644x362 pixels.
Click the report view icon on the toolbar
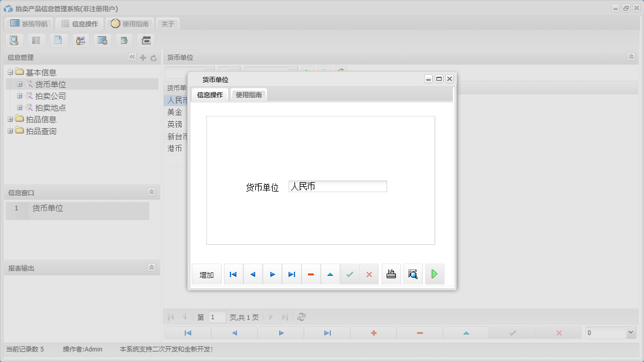36,40
